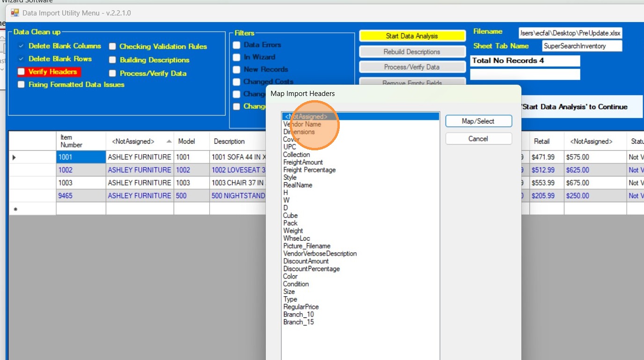Click the Retail column header

tap(541, 141)
